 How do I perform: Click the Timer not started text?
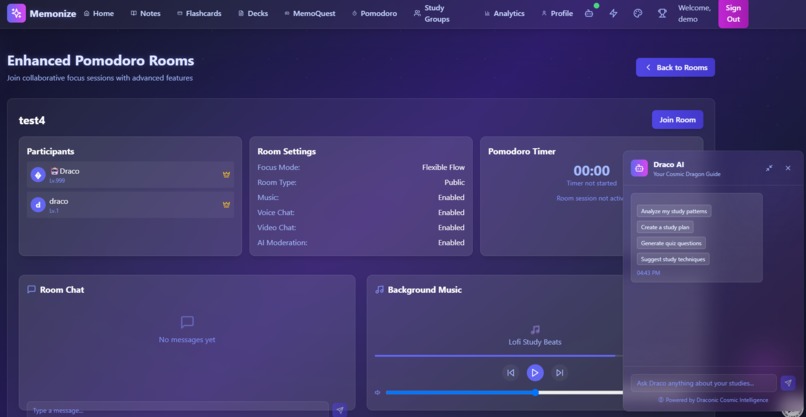(592, 183)
